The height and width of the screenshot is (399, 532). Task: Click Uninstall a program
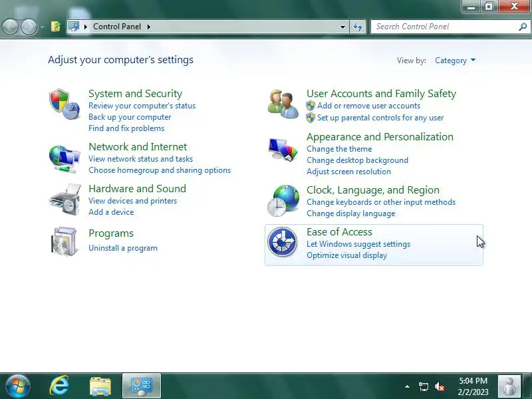point(123,248)
